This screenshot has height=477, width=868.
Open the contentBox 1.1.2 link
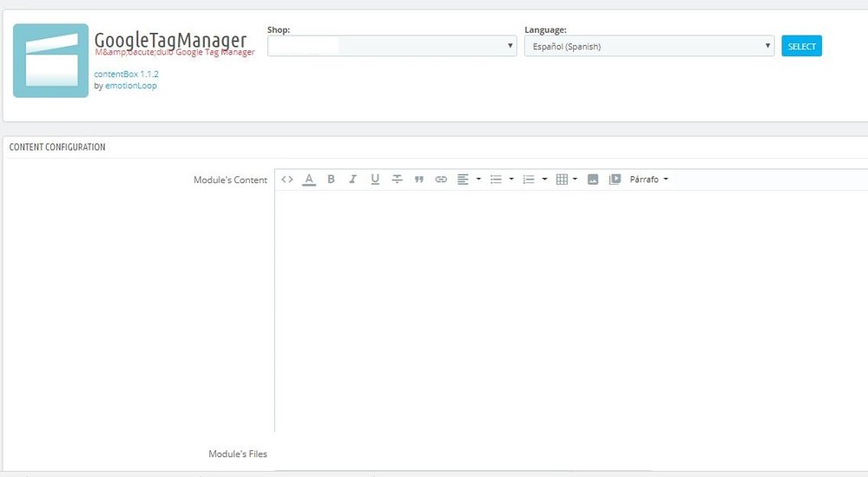(x=126, y=74)
